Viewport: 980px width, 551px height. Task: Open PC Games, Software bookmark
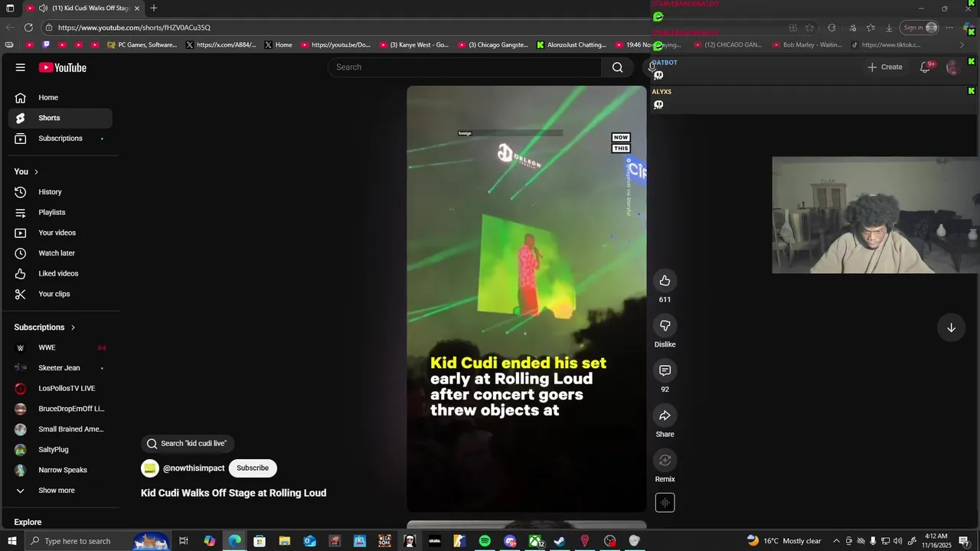click(x=142, y=45)
